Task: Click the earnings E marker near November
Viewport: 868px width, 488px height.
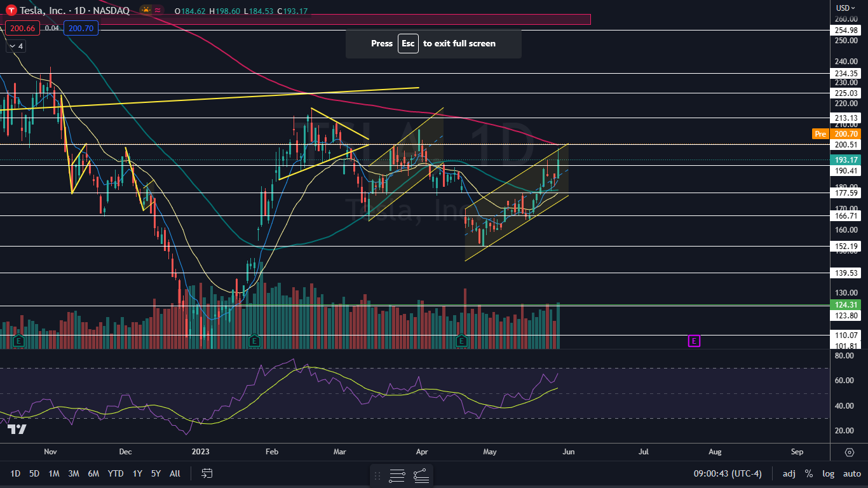Action: 18,341
